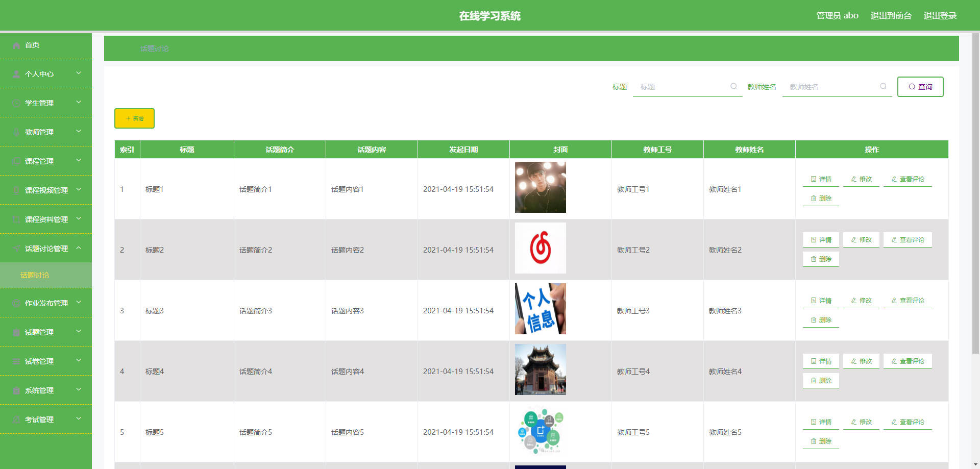
Task: Expand 试题管理 chevron arrow
Action: click(x=79, y=332)
